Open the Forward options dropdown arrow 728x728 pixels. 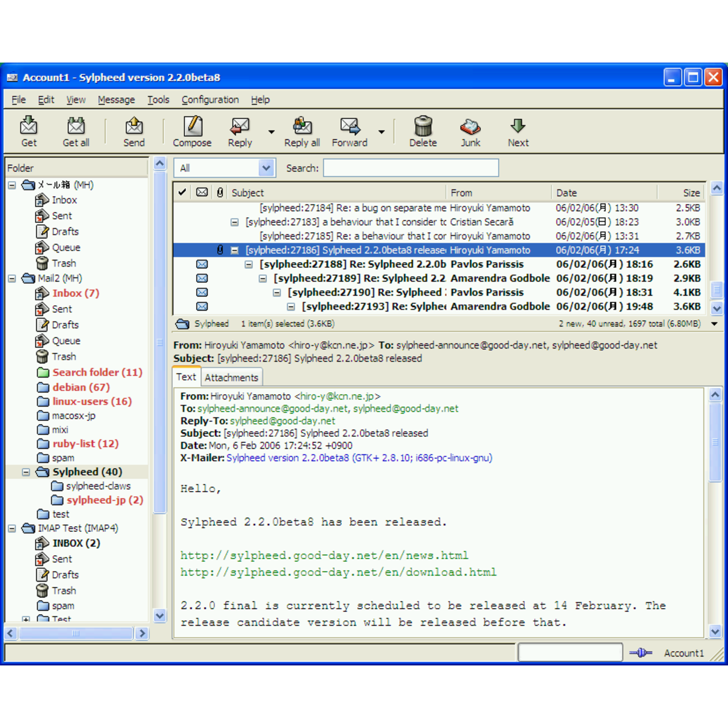tap(382, 132)
